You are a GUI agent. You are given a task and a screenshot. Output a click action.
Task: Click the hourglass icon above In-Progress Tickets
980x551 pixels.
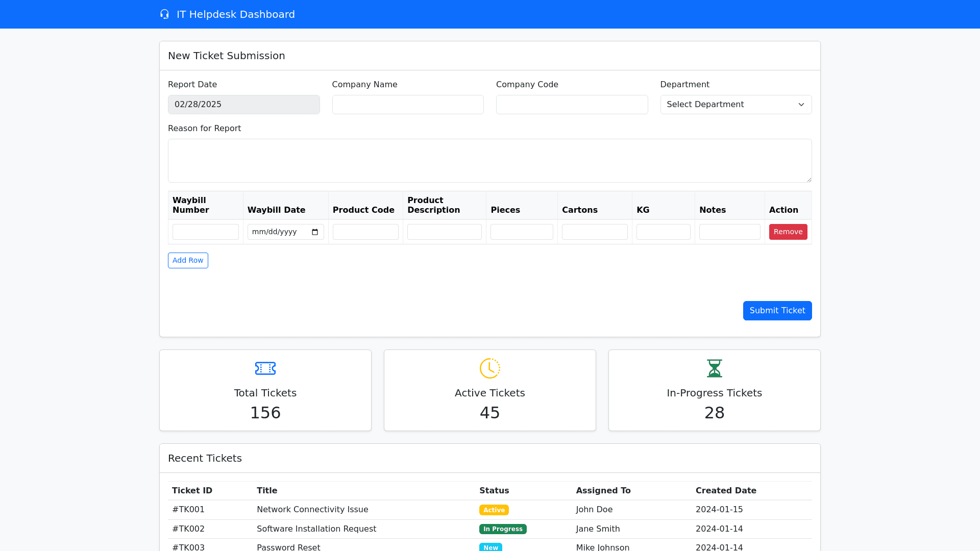tap(714, 368)
